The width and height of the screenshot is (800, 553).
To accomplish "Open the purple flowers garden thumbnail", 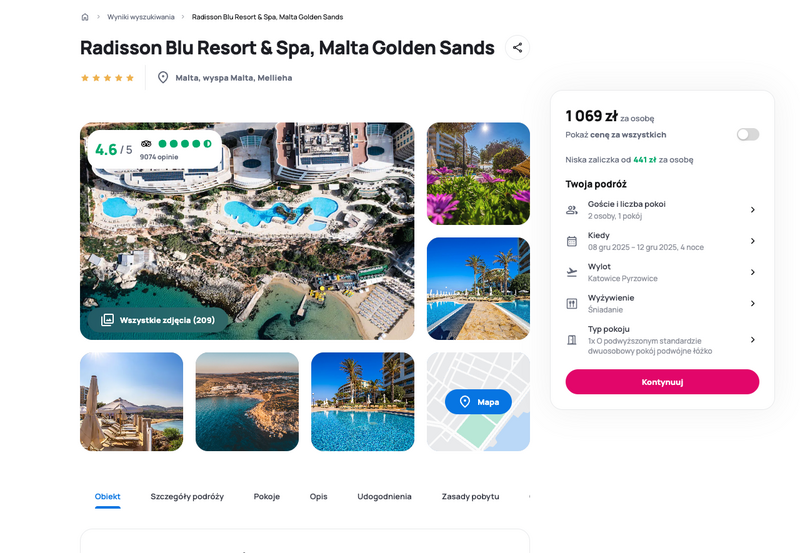I will tap(478, 173).
